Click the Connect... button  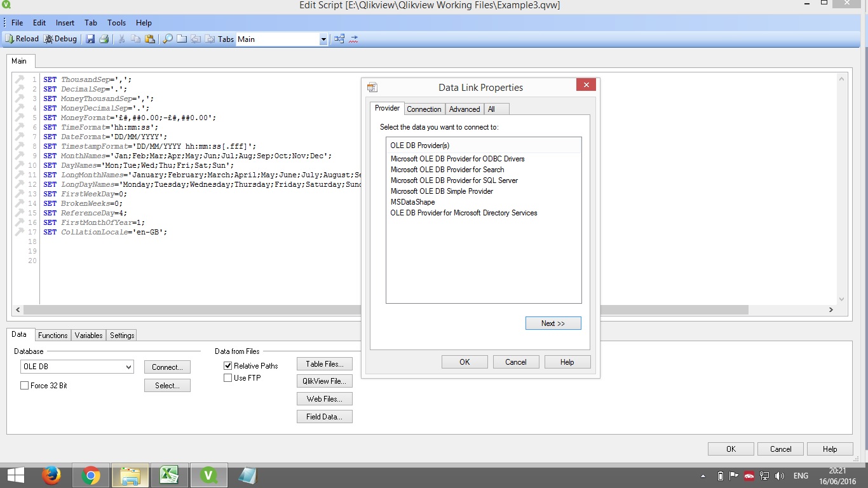point(167,367)
